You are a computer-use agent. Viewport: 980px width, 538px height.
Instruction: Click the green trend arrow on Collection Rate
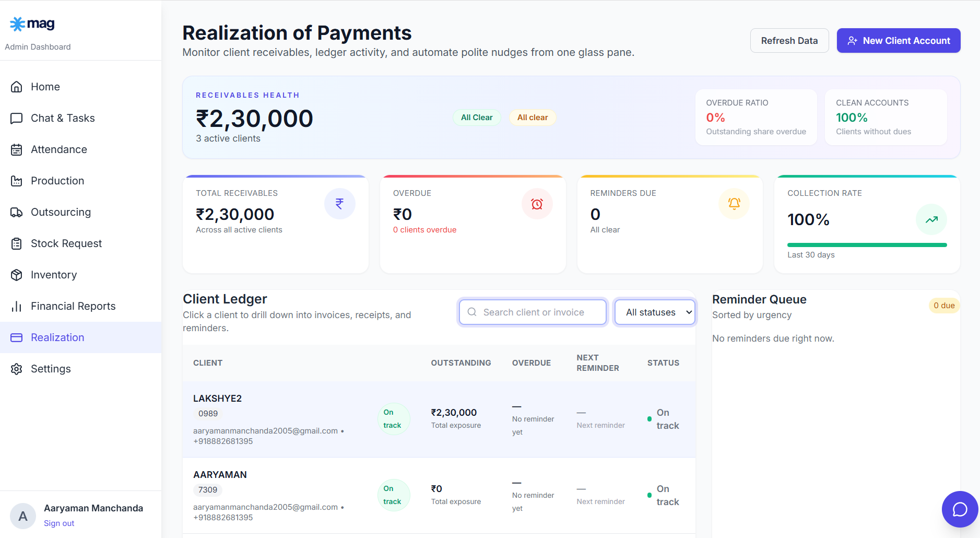tap(931, 219)
